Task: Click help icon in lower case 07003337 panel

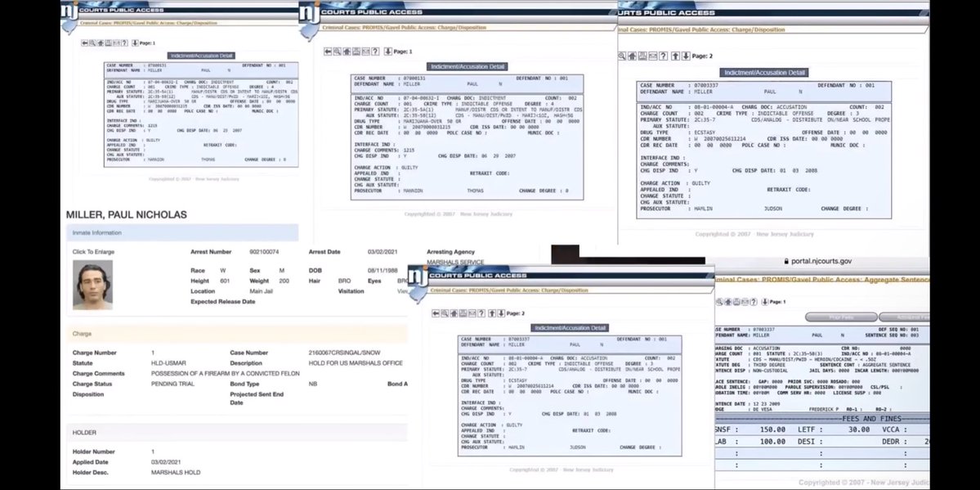Action: coord(481,313)
